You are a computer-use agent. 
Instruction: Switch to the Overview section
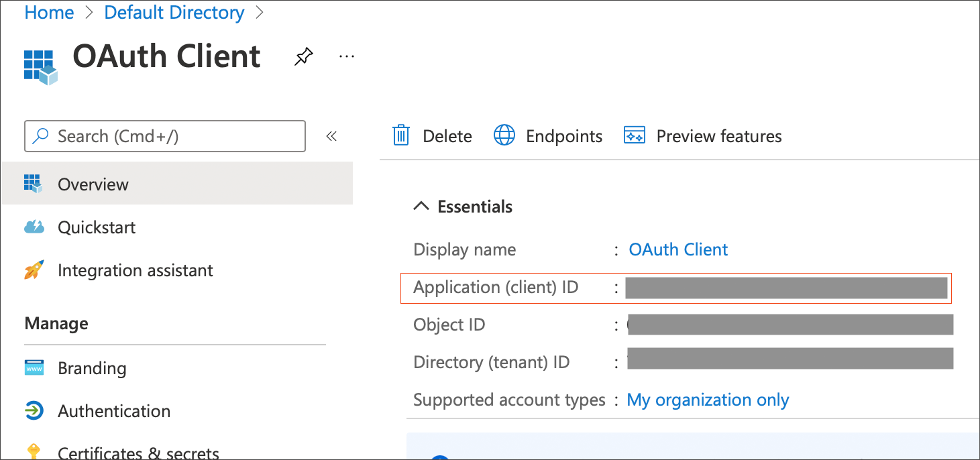(x=94, y=183)
